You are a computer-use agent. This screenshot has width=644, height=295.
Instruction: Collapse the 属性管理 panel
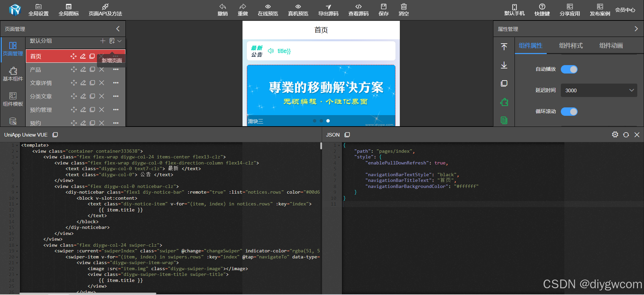(636, 29)
